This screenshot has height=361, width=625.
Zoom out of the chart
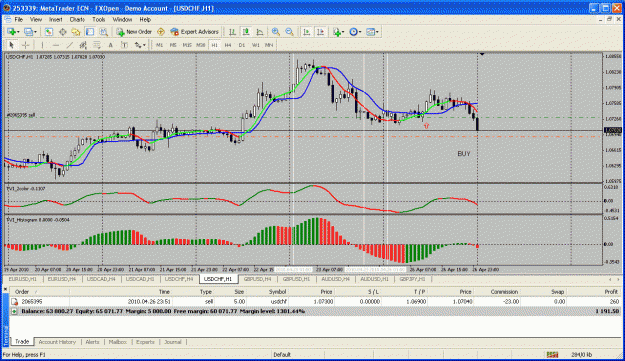[x=289, y=31]
